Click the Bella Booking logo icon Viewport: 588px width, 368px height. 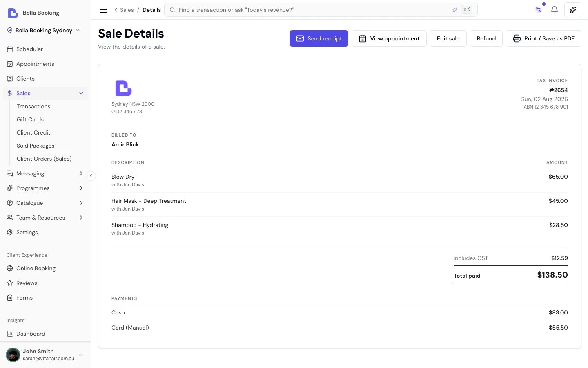(x=13, y=13)
